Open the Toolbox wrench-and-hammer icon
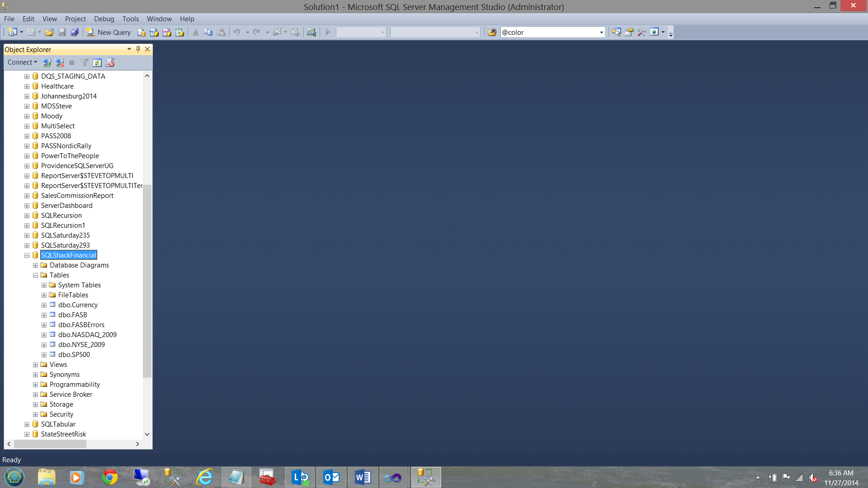 [642, 32]
